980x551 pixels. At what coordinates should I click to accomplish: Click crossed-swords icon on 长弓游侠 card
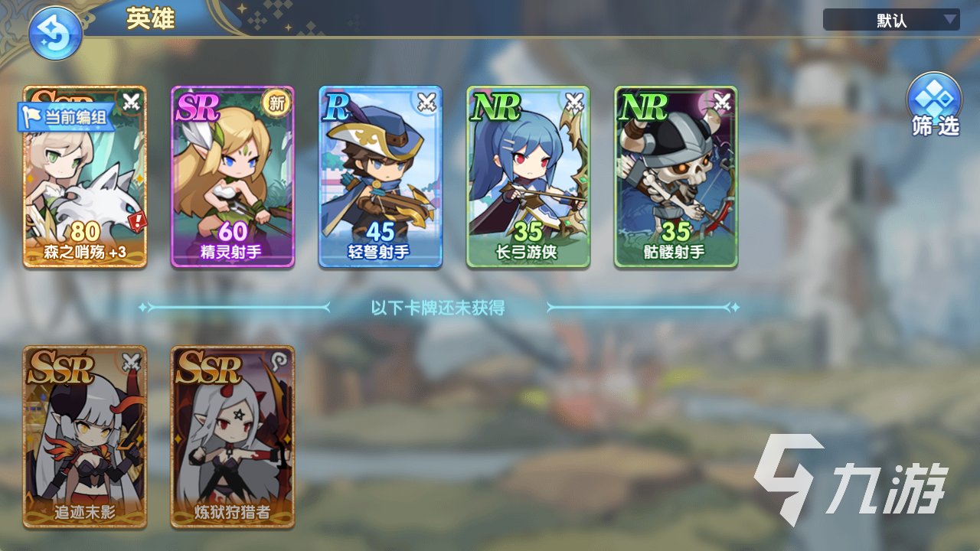click(x=575, y=101)
